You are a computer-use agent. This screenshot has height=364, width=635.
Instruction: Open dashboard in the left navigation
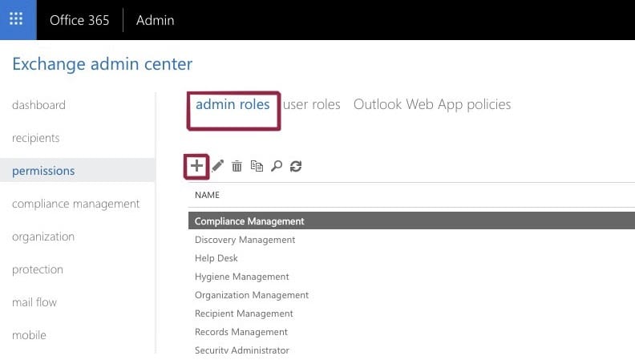38,105
